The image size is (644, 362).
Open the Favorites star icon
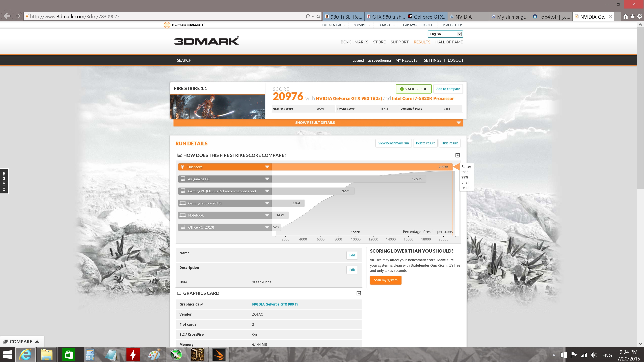632,16
